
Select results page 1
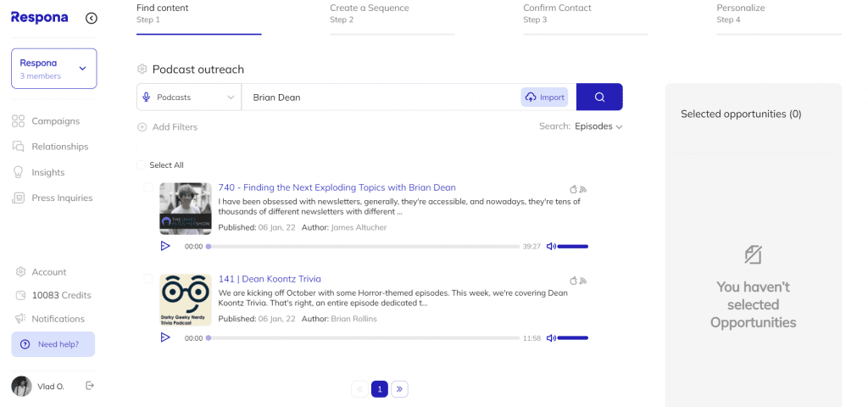click(x=380, y=389)
